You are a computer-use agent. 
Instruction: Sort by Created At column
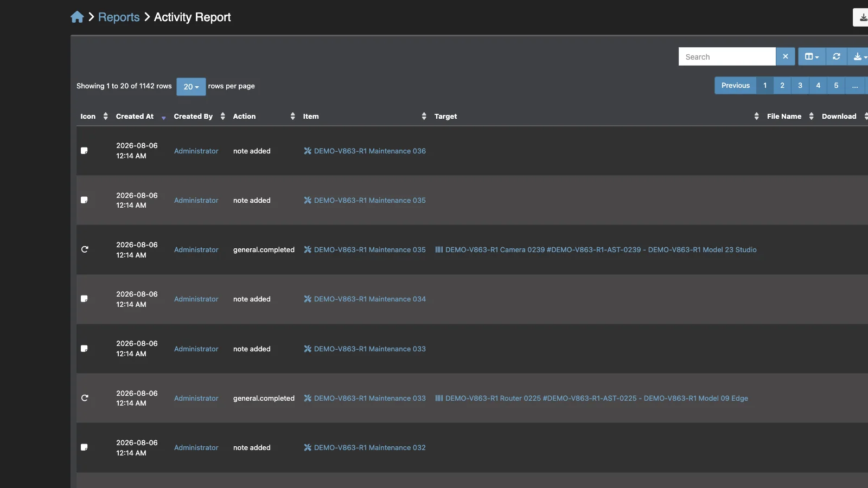click(x=141, y=116)
